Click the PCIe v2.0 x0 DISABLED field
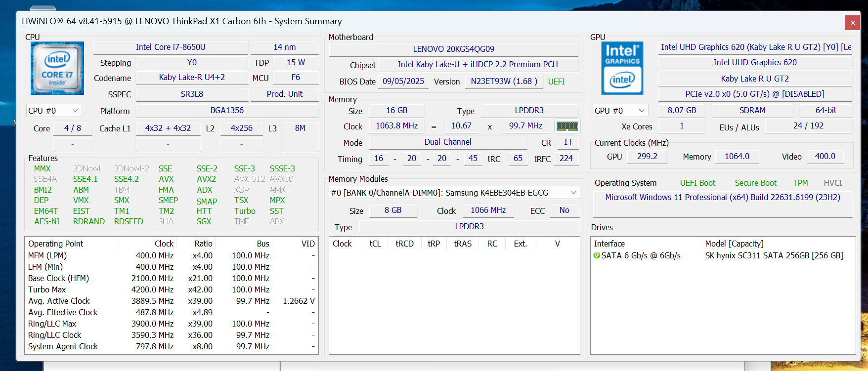The height and width of the screenshot is (371, 868). click(755, 94)
